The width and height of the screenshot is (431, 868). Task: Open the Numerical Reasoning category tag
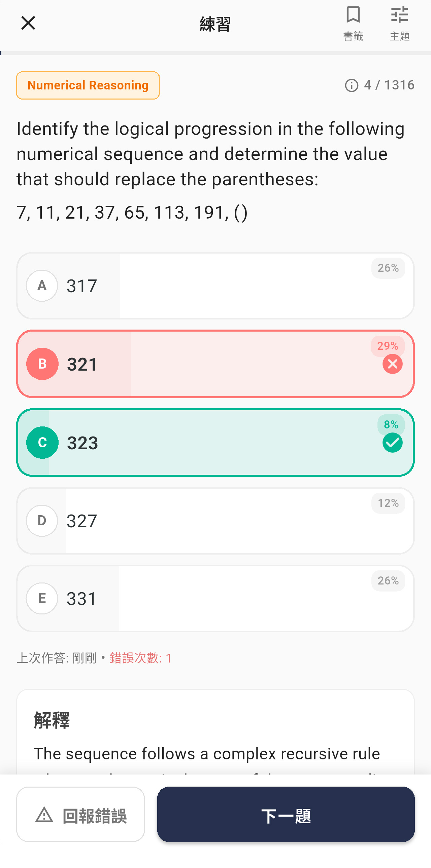click(88, 85)
